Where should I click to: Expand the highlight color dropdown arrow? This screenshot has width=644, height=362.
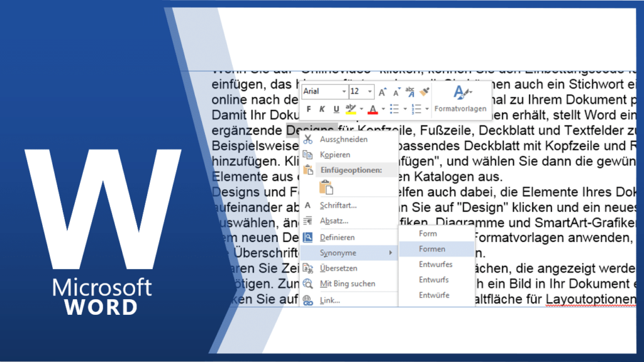pos(361,109)
